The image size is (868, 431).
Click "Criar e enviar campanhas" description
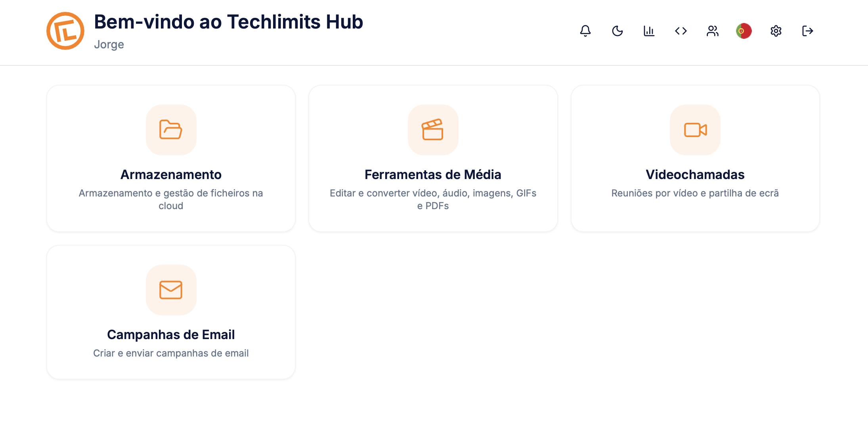tap(171, 353)
